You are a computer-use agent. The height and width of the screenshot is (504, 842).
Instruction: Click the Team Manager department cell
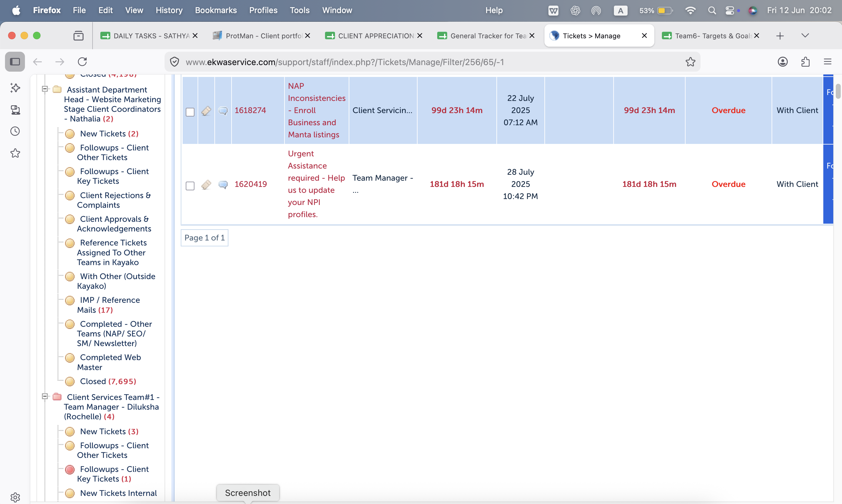coord(383,184)
